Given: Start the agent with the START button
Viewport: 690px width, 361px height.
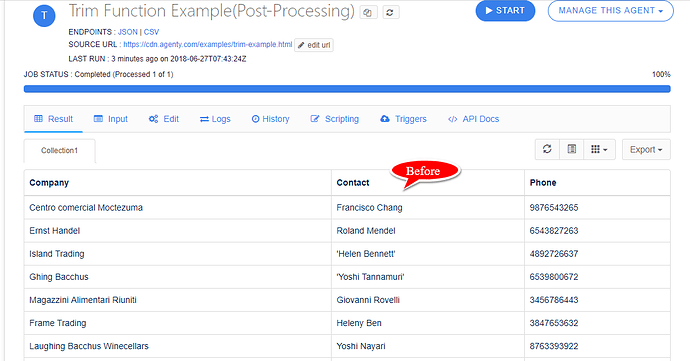Looking at the screenshot, I should click(x=505, y=11).
